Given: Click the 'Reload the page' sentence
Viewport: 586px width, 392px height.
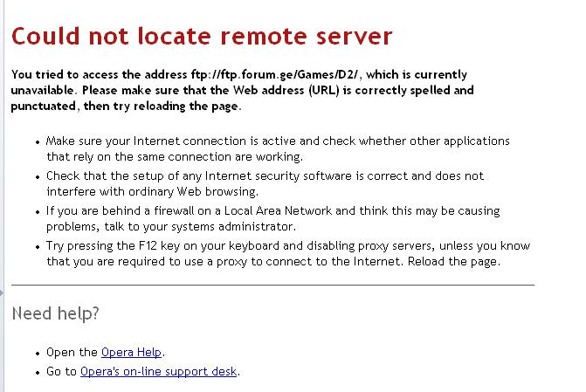Looking at the screenshot, I should pyautogui.click(x=454, y=262).
